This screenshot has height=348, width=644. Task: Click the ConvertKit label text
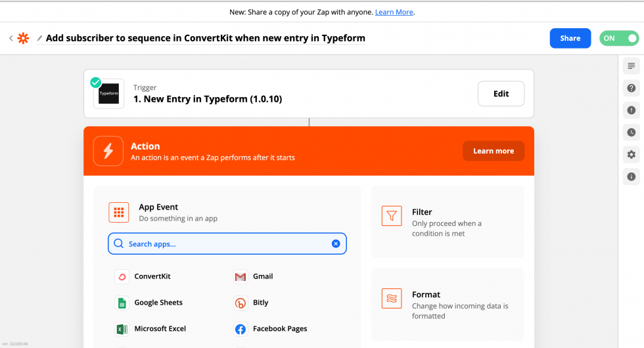tap(152, 276)
